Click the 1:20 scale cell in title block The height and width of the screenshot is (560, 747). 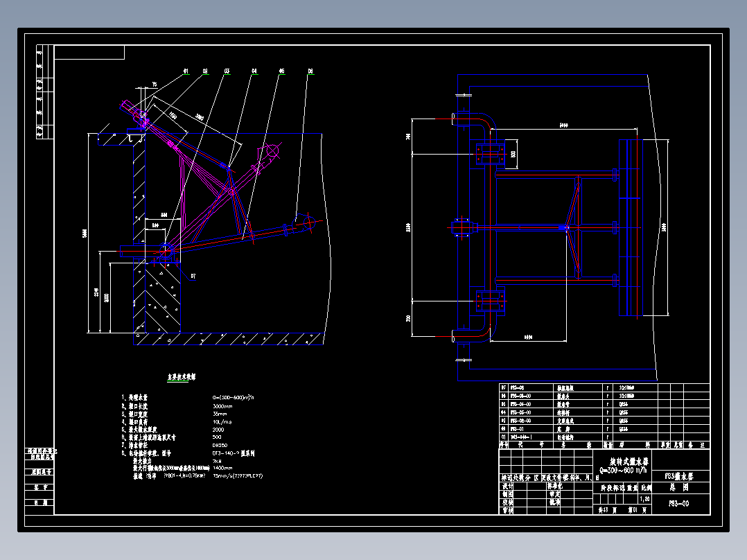coord(644,499)
